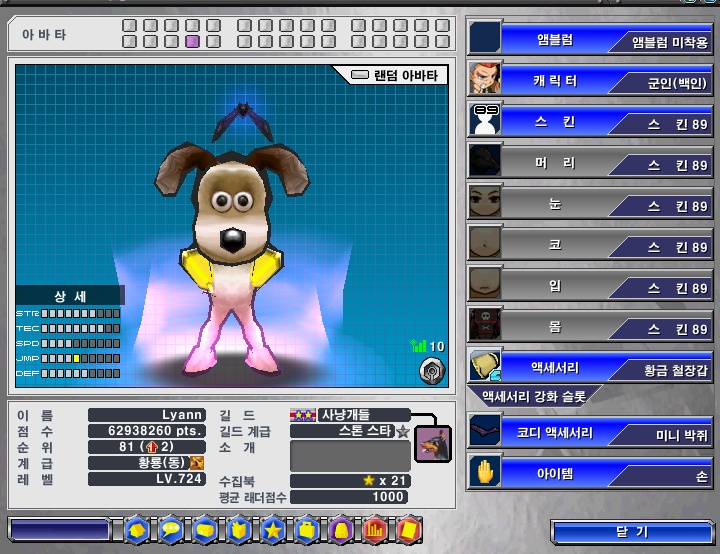Select the 몸 category row
Image resolution: width=720 pixels, height=554 pixels.
[x=590, y=325]
